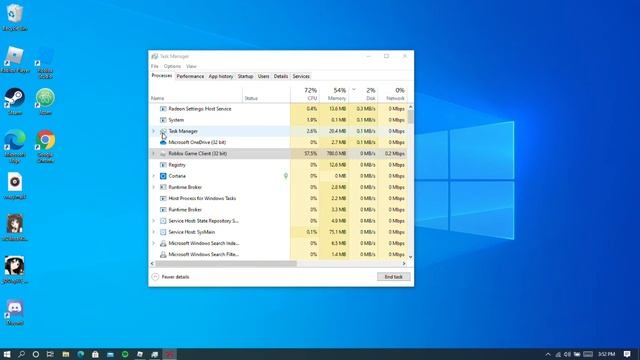
Task: Select Microsoft Windows Search Filter row
Action: (x=278, y=254)
